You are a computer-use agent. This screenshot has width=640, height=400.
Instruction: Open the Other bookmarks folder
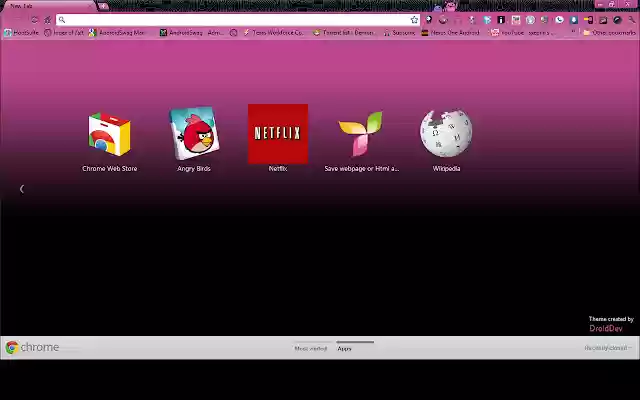(x=609, y=33)
